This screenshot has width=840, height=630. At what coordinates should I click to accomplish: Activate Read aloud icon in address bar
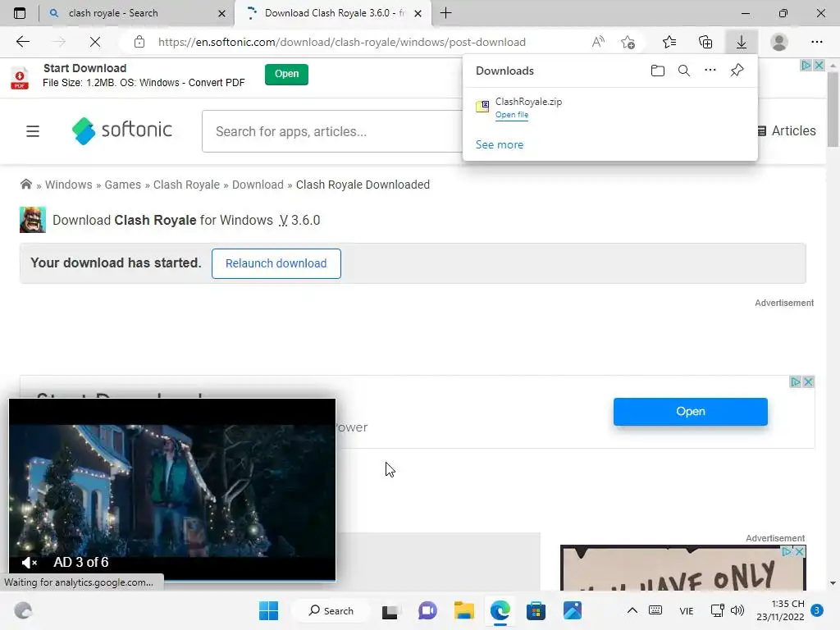pos(598,42)
